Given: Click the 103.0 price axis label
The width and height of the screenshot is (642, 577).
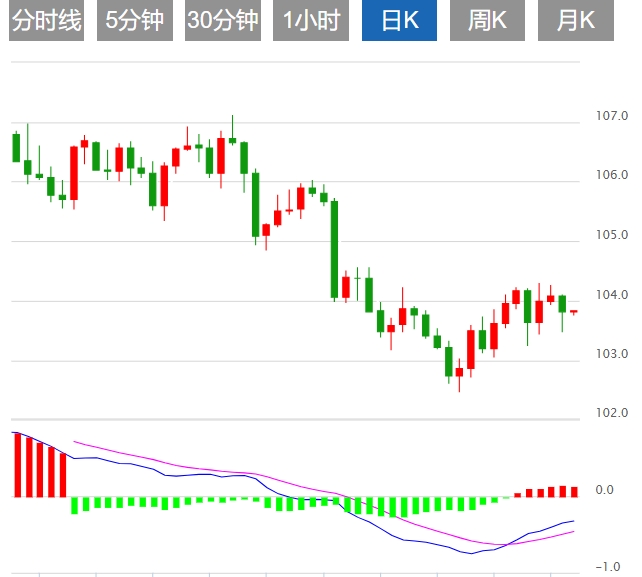Looking at the screenshot, I should click(x=611, y=354).
